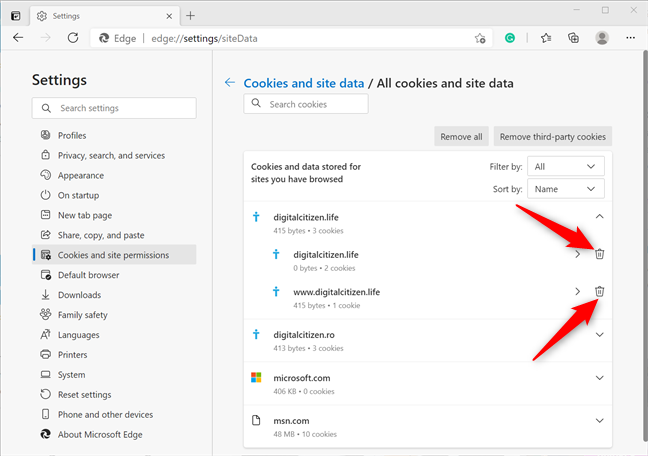Viewport: 648px width, 456px height.
Task: Open a new tab with plus button
Action: (x=190, y=16)
